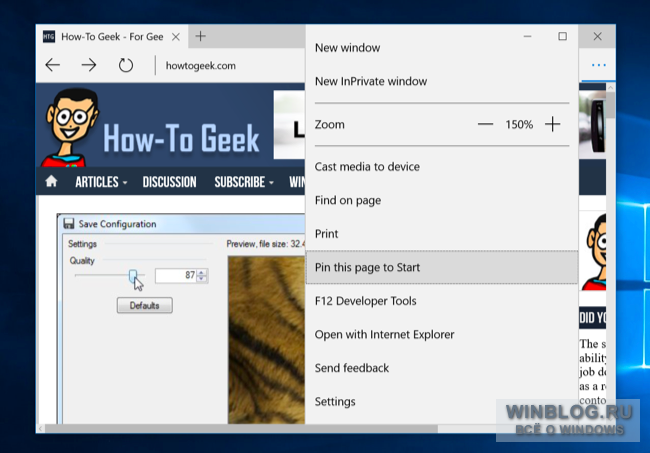Screen dimensions: 650x453
Task: Click the How-To Geek title text
Action: click(x=181, y=138)
